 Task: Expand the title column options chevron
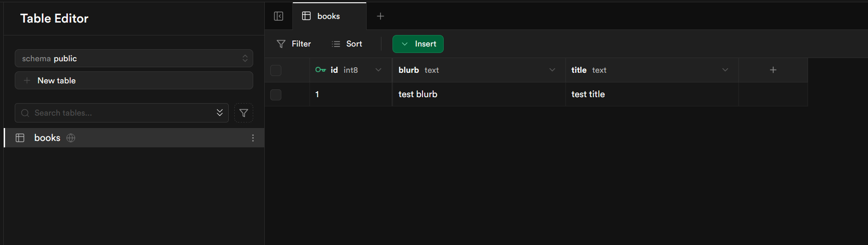click(725, 70)
